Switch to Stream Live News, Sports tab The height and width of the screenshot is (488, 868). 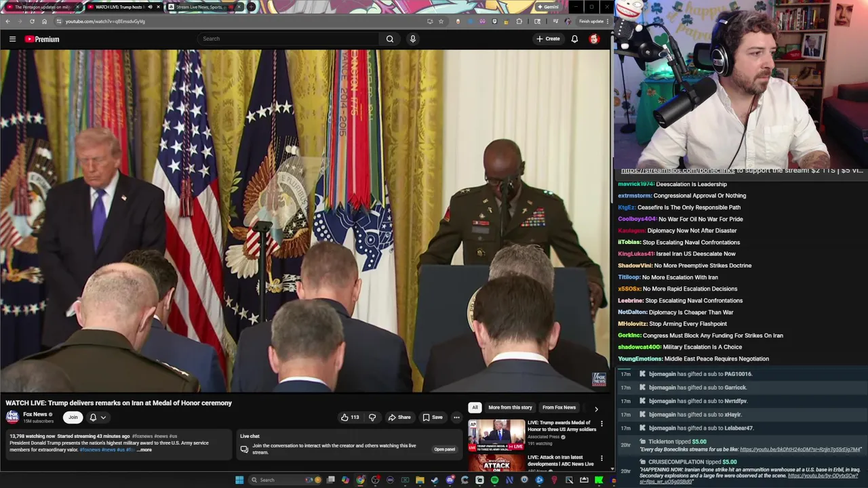tap(203, 7)
